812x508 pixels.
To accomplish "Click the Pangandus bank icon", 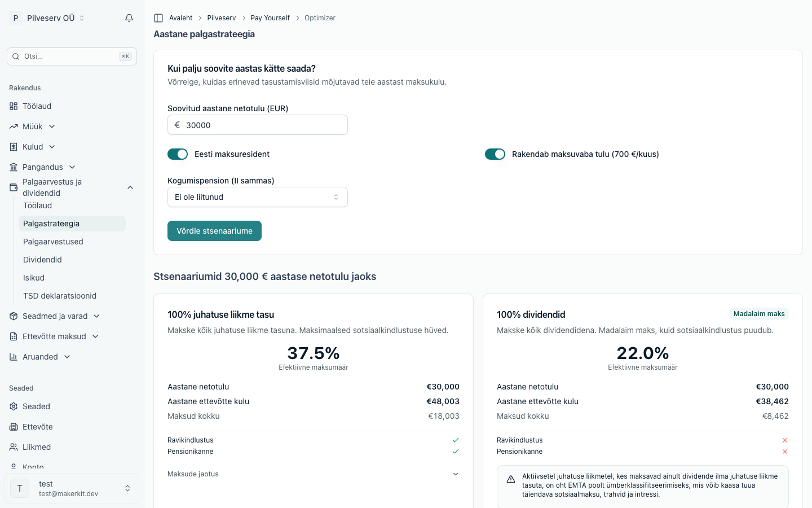I will pyautogui.click(x=14, y=167).
